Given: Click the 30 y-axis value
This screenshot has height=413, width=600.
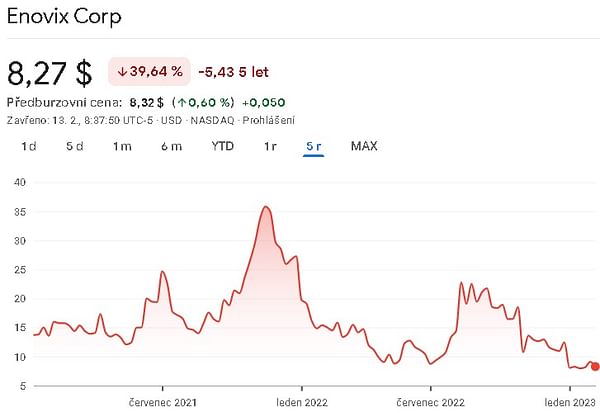Looking at the screenshot, I should (x=20, y=241).
